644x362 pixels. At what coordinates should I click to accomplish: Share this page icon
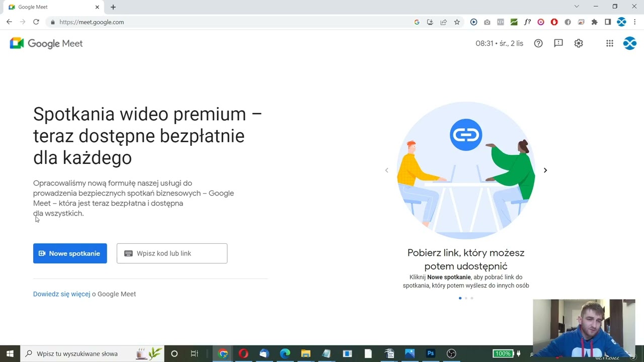[443, 22]
